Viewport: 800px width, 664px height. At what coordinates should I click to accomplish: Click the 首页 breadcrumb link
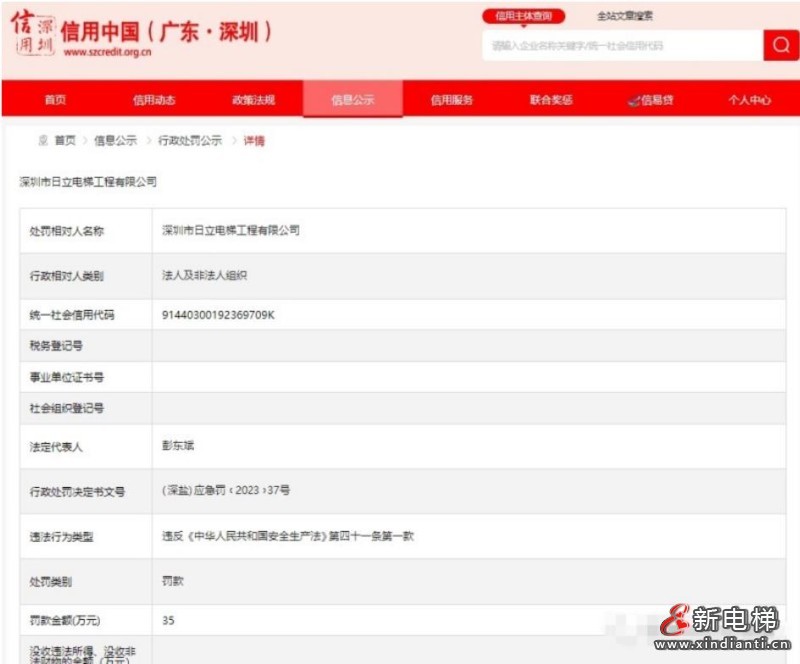65,141
